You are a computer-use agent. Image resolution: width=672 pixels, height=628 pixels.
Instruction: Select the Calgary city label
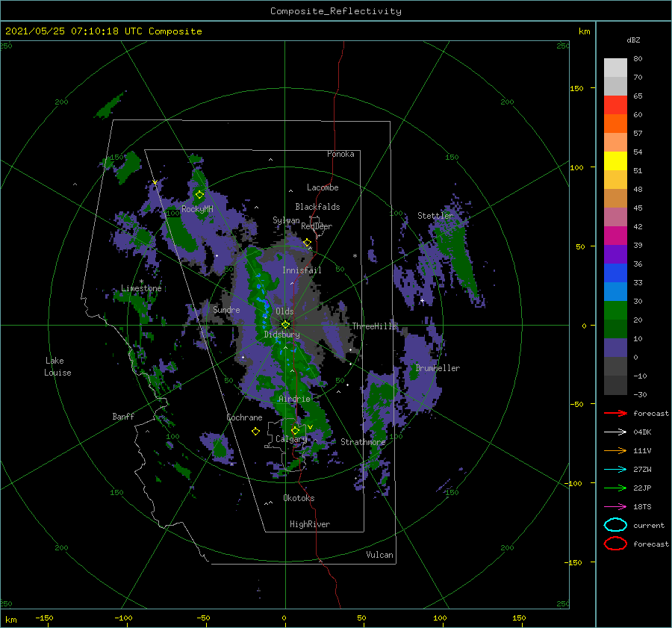coord(291,439)
